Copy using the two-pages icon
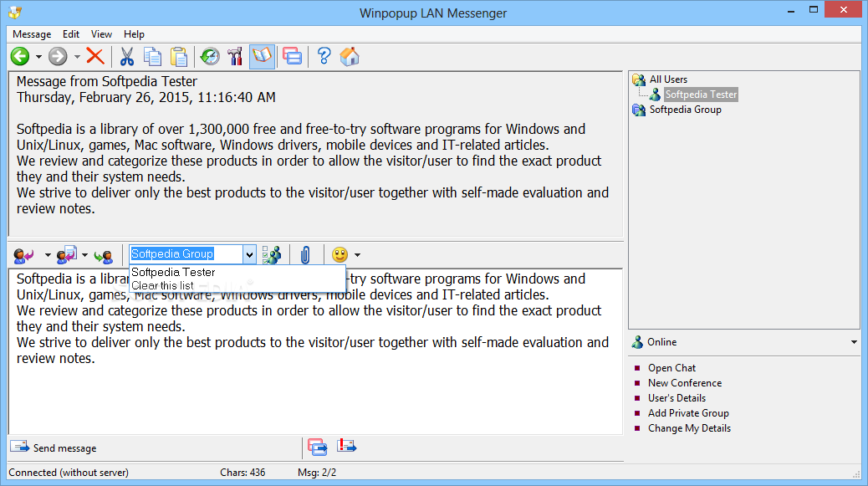868x486 pixels. click(152, 56)
